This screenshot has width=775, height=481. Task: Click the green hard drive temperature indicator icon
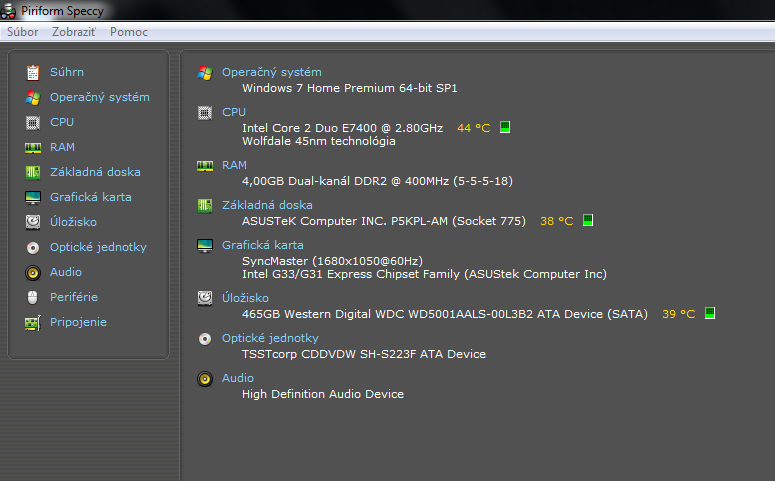coord(710,313)
